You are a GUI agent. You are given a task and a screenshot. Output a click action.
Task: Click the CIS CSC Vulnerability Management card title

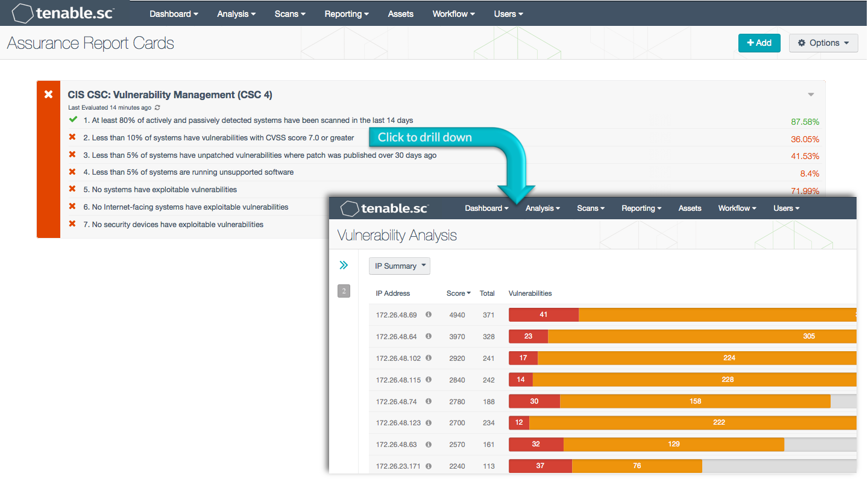pos(170,95)
